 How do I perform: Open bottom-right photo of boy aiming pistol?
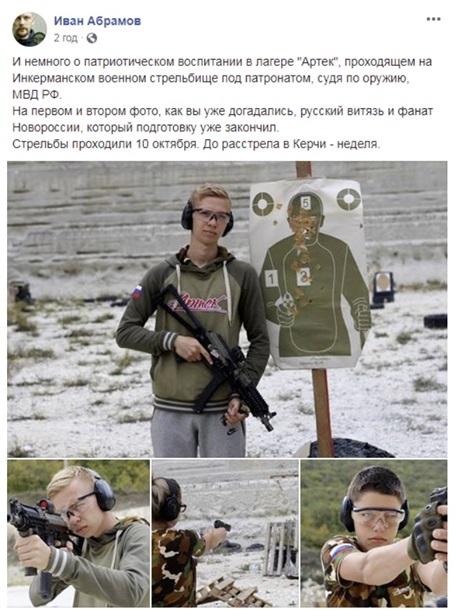tap(374, 533)
